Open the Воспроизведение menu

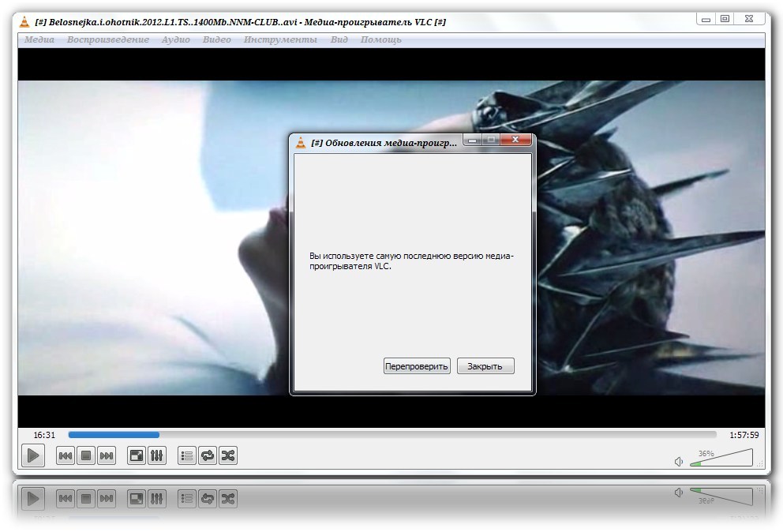click(108, 39)
